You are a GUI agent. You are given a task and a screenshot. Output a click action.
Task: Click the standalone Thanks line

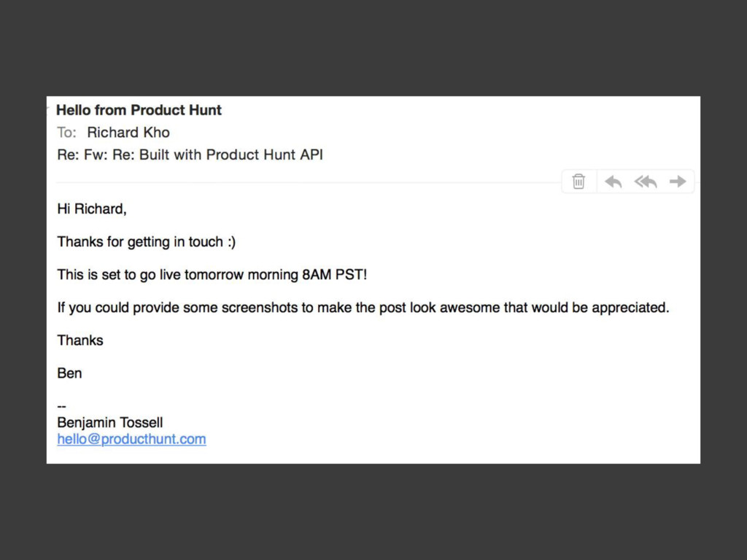click(80, 341)
